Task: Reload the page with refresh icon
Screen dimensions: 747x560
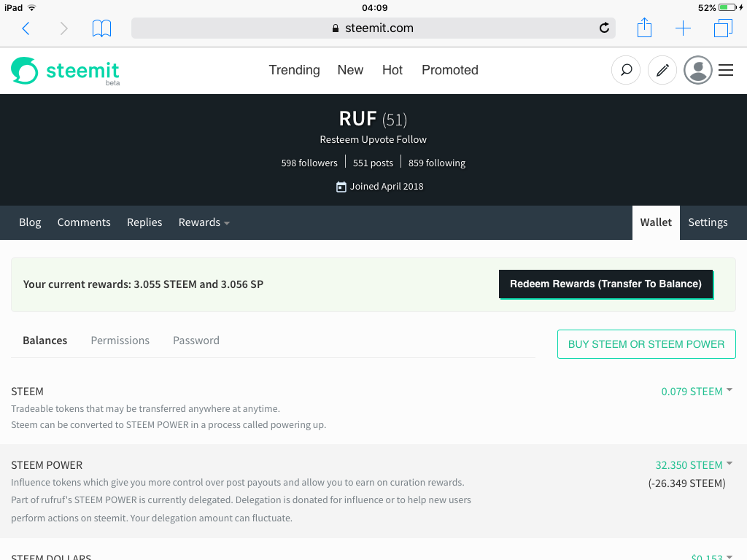Action: [604, 28]
